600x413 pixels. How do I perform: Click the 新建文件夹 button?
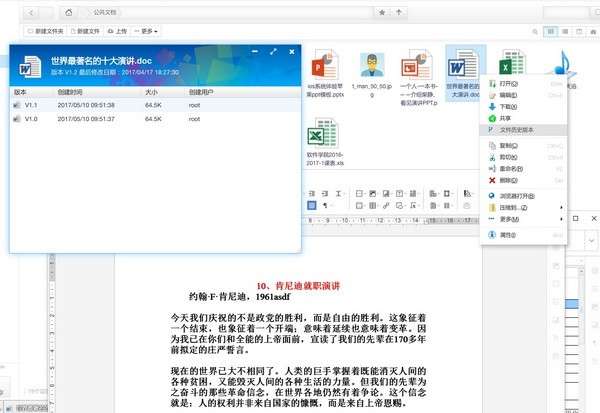click(46, 31)
